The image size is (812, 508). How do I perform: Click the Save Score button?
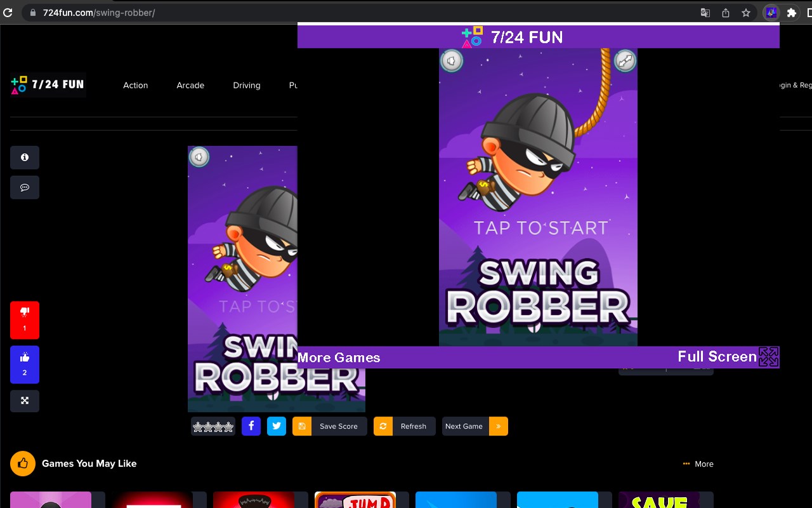tap(330, 426)
